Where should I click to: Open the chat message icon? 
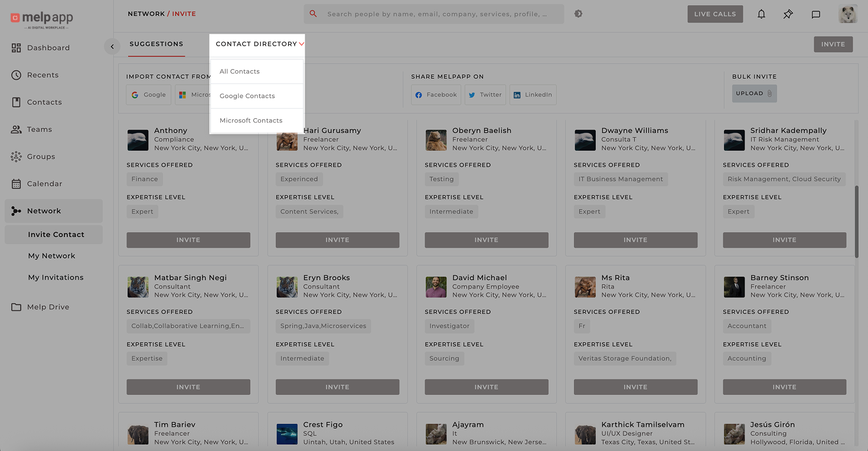pos(815,14)
